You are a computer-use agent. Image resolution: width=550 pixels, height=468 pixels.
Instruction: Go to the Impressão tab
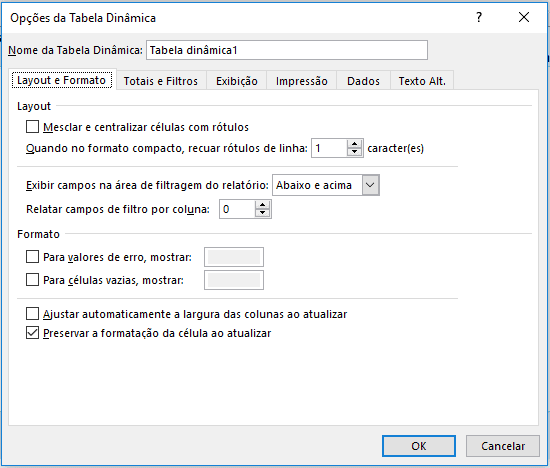coord(302,81)
